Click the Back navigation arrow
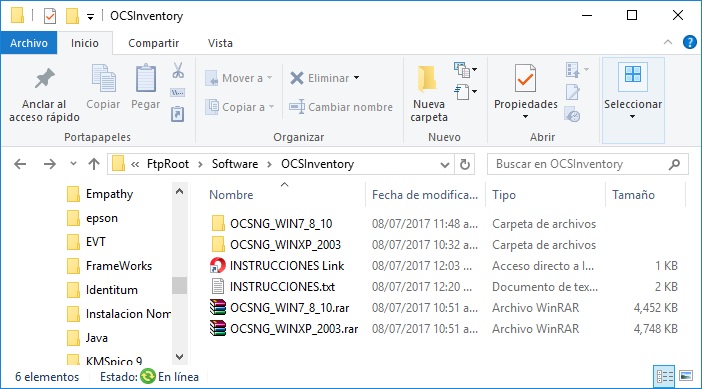Image resolution: width=702 pixels, height=389 pixels. (x=20, y=164)
